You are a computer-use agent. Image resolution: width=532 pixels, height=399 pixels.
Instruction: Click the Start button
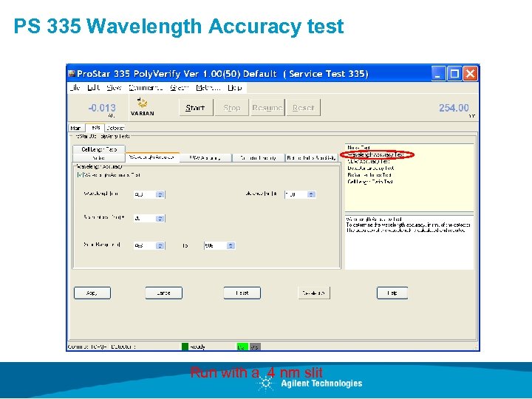[196, 108]
